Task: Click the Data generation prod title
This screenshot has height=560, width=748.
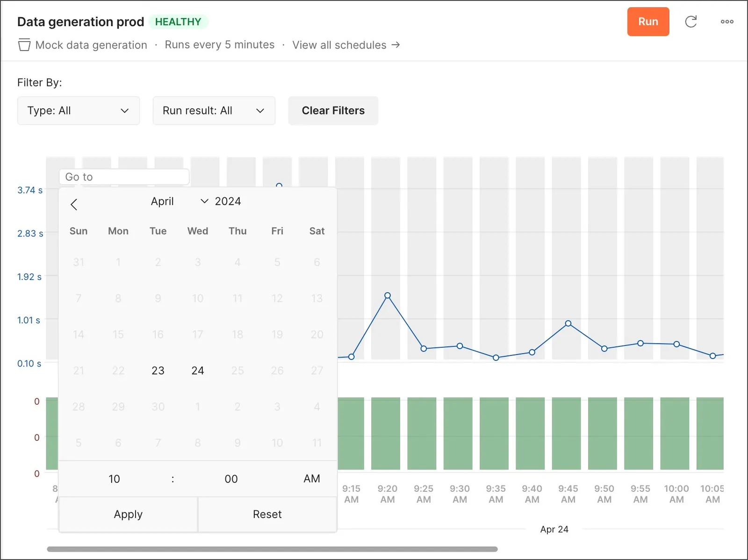Action: (x=80, y=22)
